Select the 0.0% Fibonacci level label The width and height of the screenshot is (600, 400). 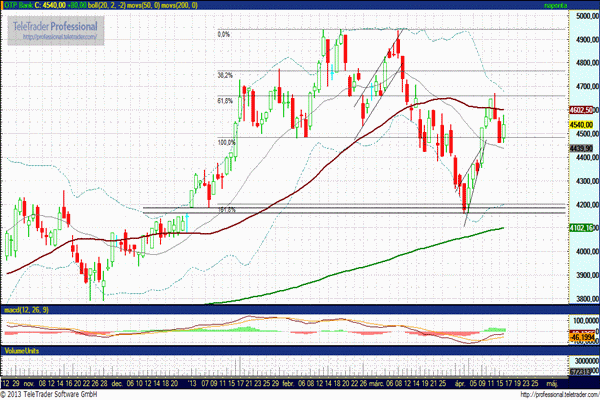(x=224, y=33)
